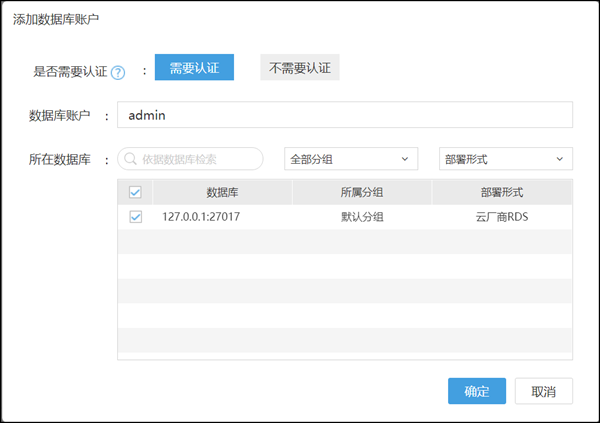This screenshot has width=600, height=423.
Task: Uncheck the 127.0.0.1:27017 row checkbox
Action: coord(135,216)
